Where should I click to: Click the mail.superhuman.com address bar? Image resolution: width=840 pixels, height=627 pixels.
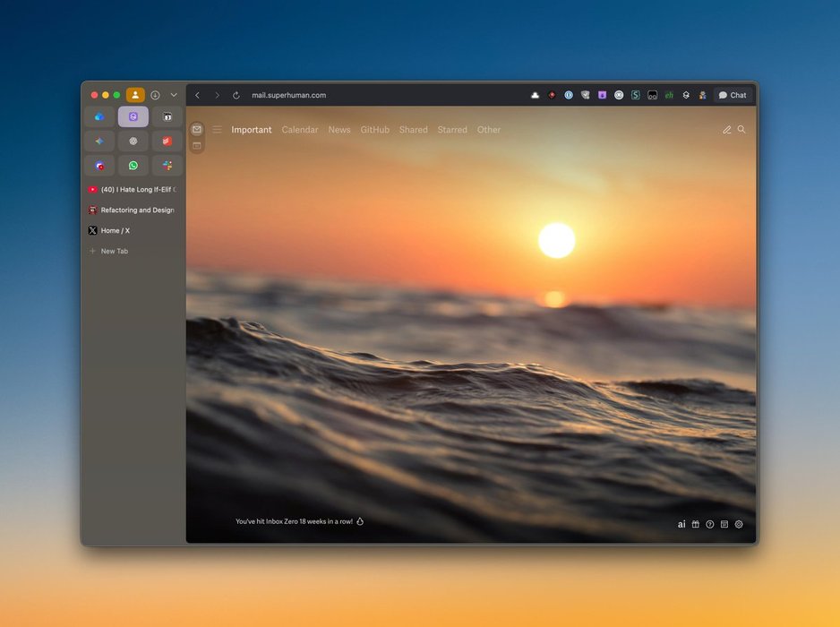[288, 95]
